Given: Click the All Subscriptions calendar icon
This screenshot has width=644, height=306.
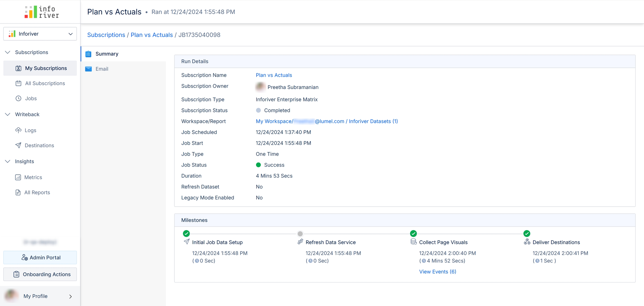Looking at the screenshot, I should pyautogui.click(x=18, y=83).
